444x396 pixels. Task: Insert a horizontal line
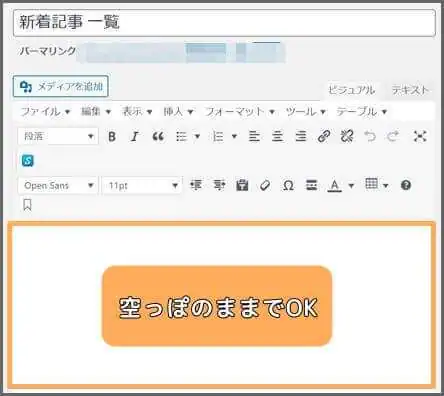(311, 185)
